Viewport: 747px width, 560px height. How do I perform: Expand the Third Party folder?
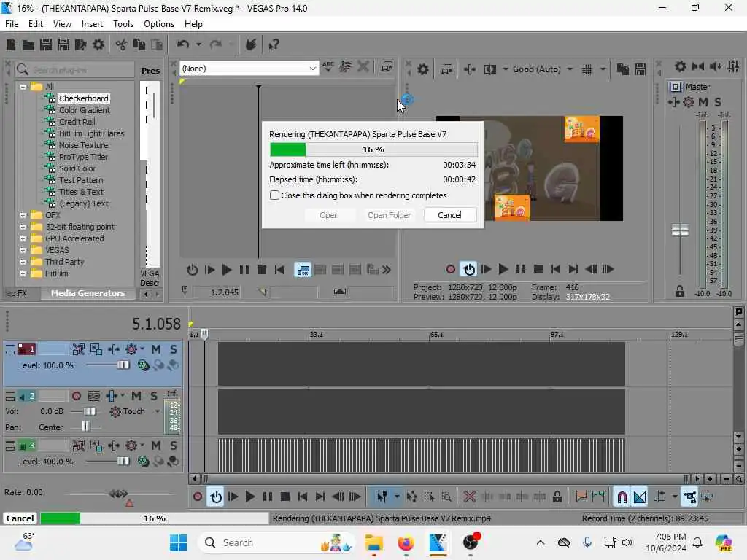(23, 262)
